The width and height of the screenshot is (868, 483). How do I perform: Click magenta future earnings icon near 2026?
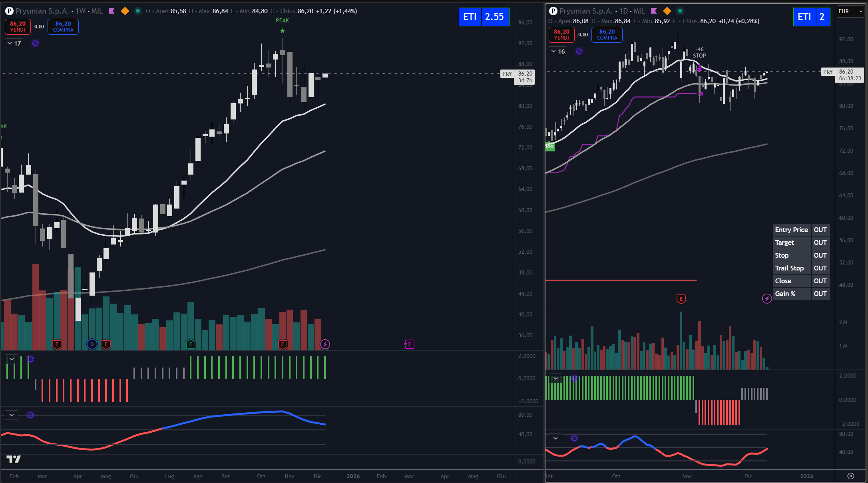tap(410, 344)
